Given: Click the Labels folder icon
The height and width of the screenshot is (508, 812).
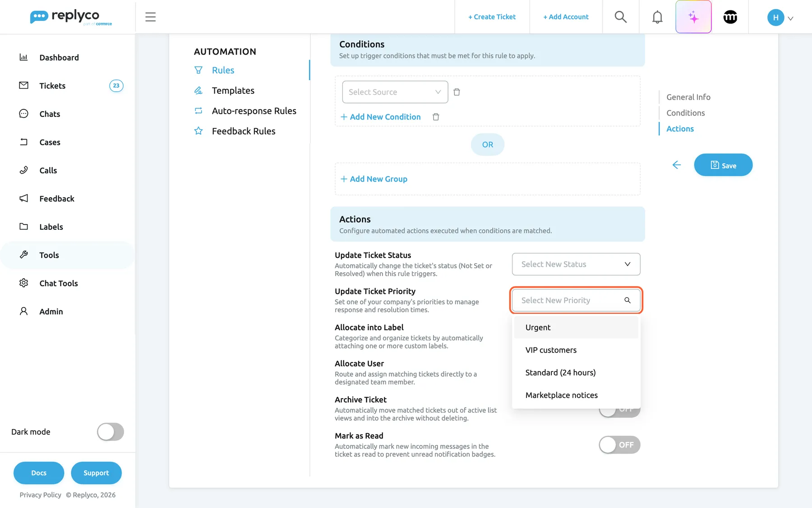Looking at the screenshot, I should 24,227.
